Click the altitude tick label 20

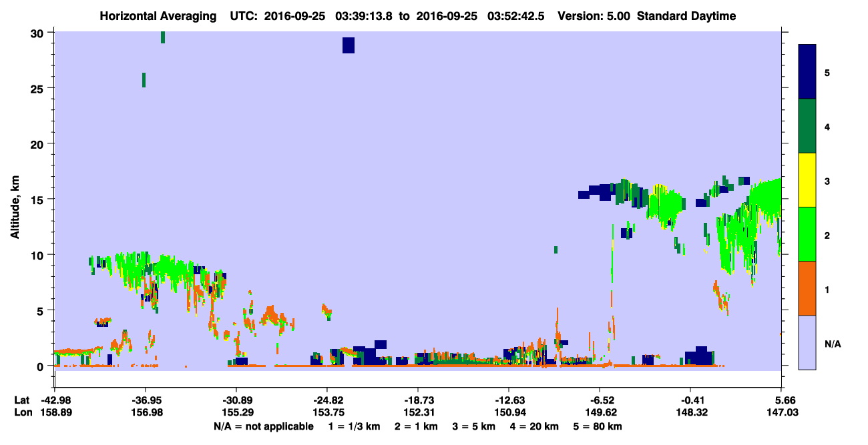pyautogui.click(x=39, y=144)
